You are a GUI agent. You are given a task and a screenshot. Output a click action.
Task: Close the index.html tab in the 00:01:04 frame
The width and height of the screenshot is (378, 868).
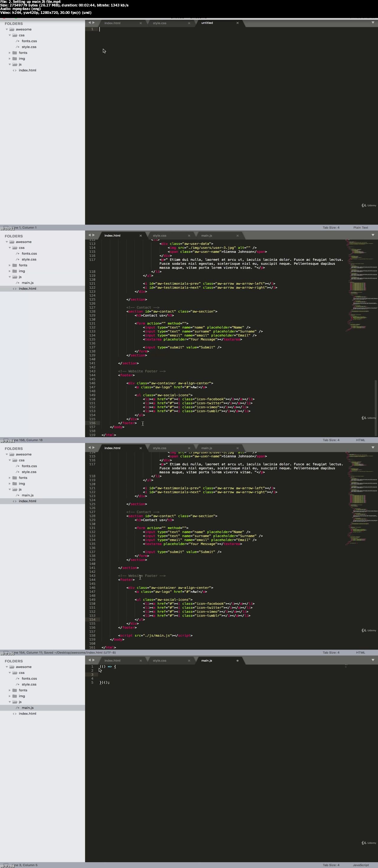coord(141,236)
